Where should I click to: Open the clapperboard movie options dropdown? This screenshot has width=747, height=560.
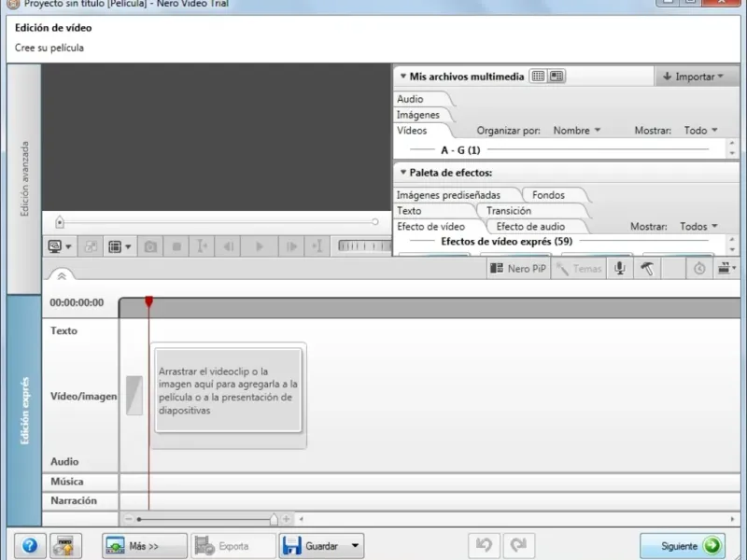click(727, 269)
